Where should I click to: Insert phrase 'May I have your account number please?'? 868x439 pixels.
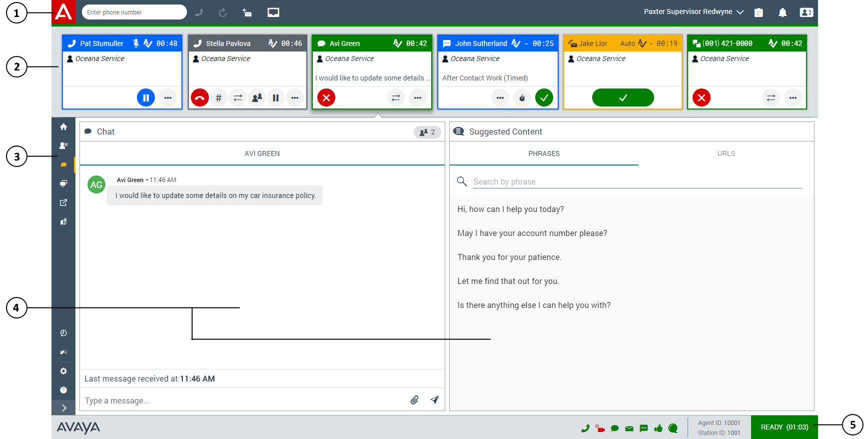tap(532, 233)
